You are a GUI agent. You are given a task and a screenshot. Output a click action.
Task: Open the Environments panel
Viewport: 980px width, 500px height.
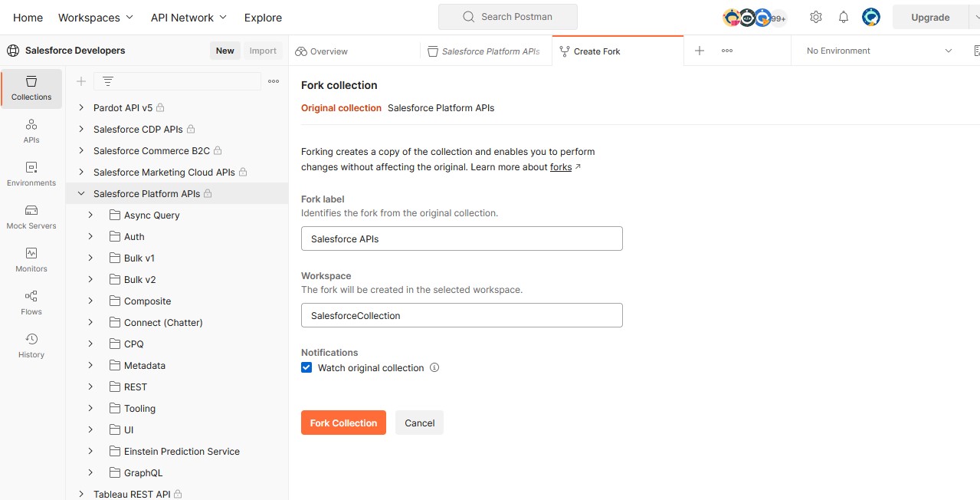point(31,175)
